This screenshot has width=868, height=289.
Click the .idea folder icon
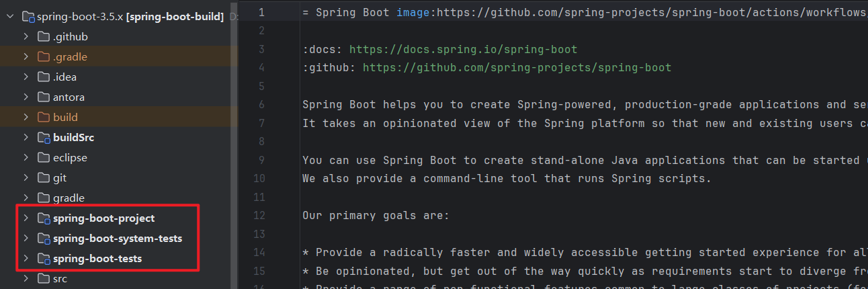44,77
